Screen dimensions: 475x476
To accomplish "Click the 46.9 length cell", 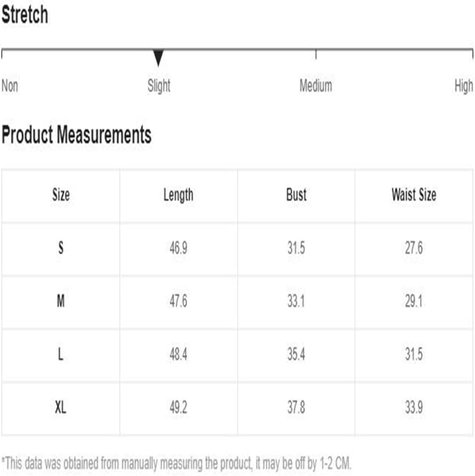I will click(x=178, y=248).
